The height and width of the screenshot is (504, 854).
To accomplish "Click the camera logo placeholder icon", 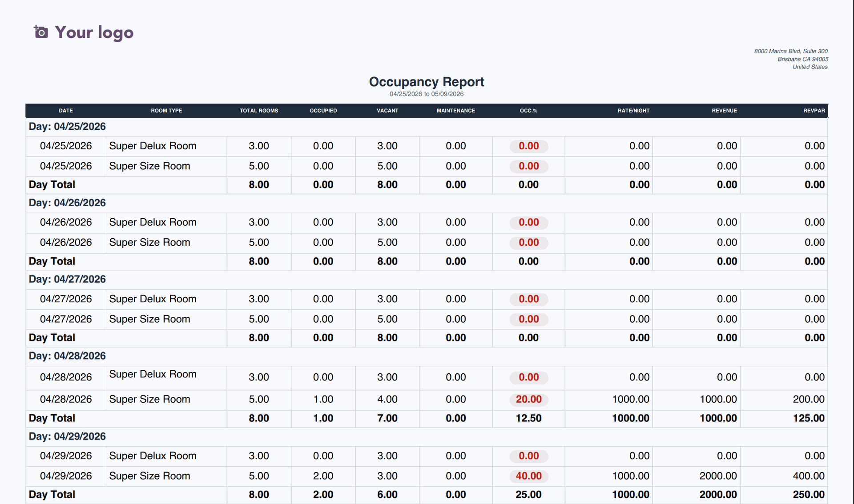I will coord(41,32).
